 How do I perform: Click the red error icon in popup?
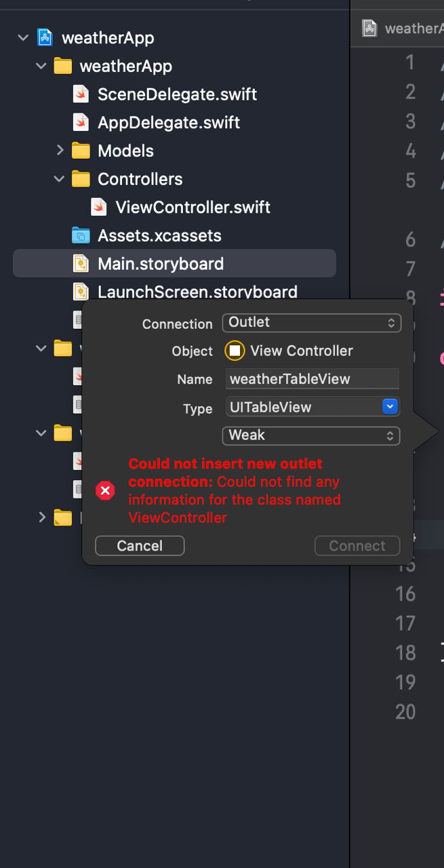coord(105,490)
